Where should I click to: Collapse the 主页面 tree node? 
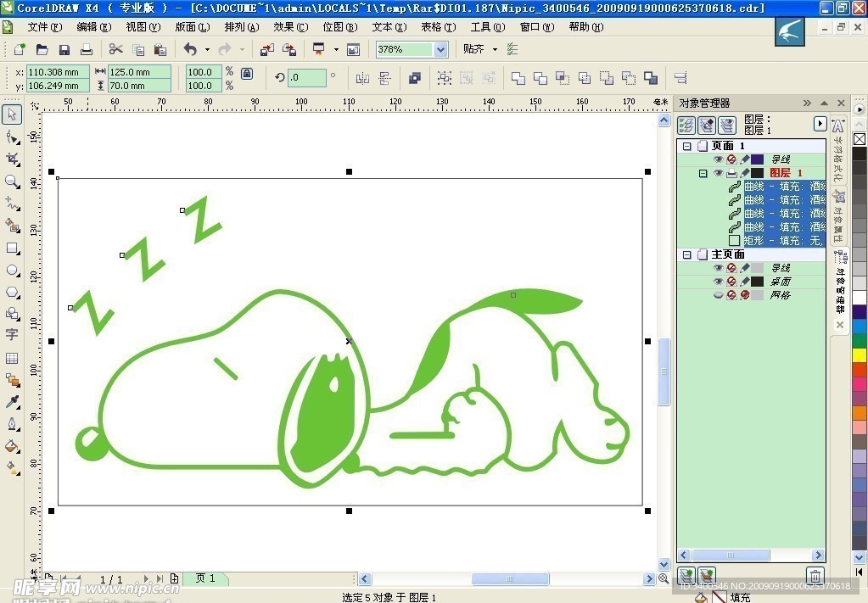click(687, 254)
